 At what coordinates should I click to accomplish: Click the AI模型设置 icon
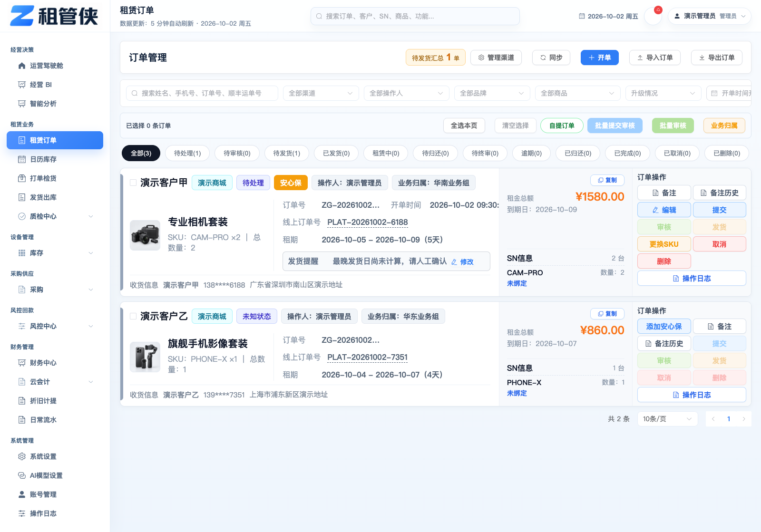22,475
